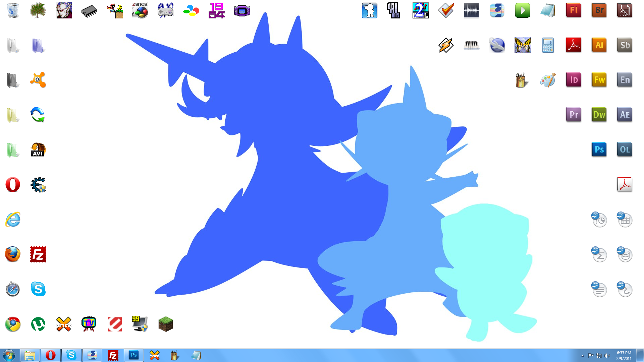Open Adobe Photoshop desktop icon
The image size is (644, 362).
pos(599,150)
